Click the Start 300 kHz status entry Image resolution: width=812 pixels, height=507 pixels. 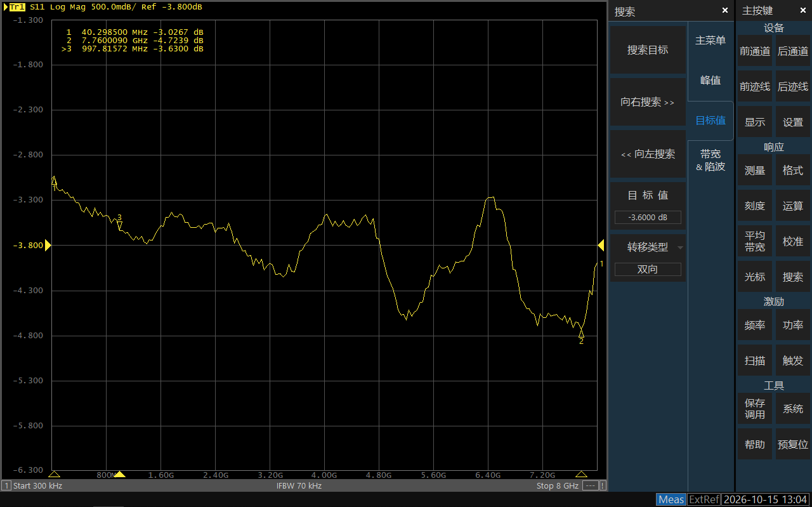37,486
